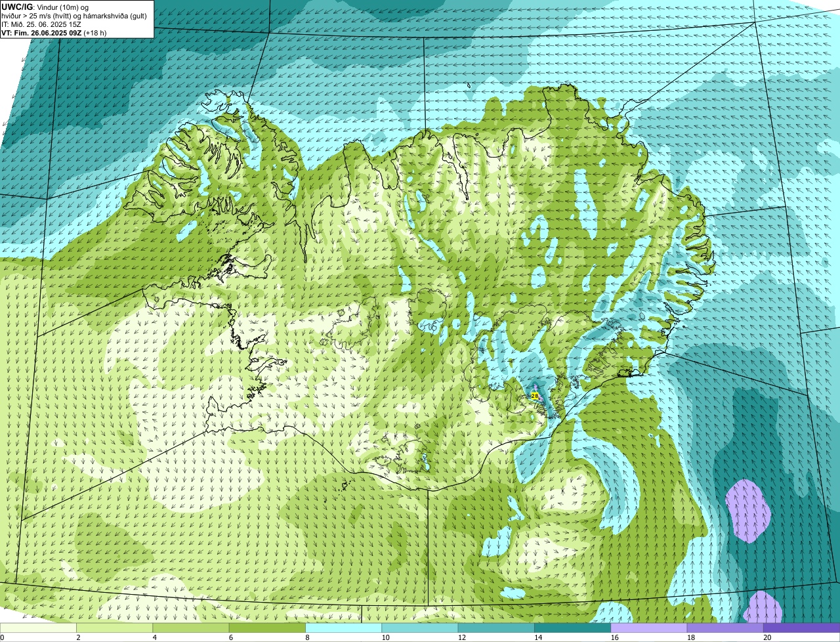Click the '4' label on the wind scale
Viewport: 840px width, 642px height.
pyautogui.click(x=154, y=637)
